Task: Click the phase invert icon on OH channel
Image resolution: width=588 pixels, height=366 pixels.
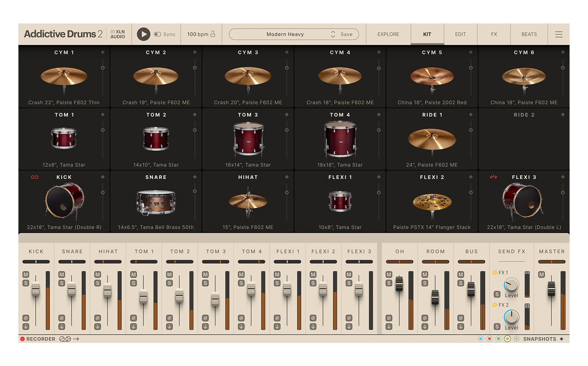Action: [x=389, y=318]
